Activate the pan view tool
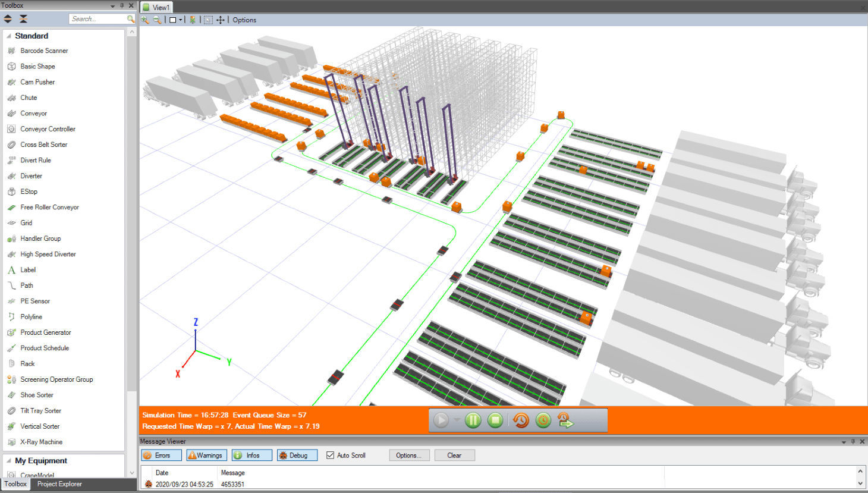This screenshot has height=493, width=868. pyautogui.click(x=220, y=20)
